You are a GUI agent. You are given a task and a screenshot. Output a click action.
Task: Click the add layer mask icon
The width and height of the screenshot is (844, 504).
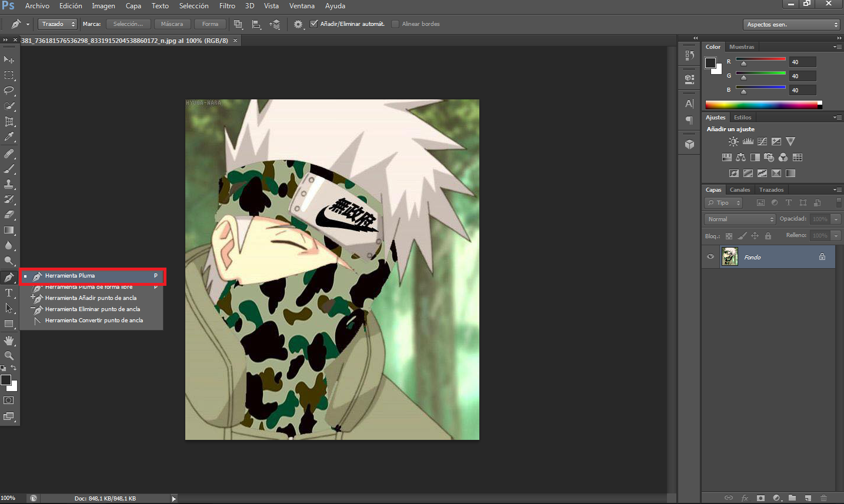pyautogui.click(x=760, y=498)
